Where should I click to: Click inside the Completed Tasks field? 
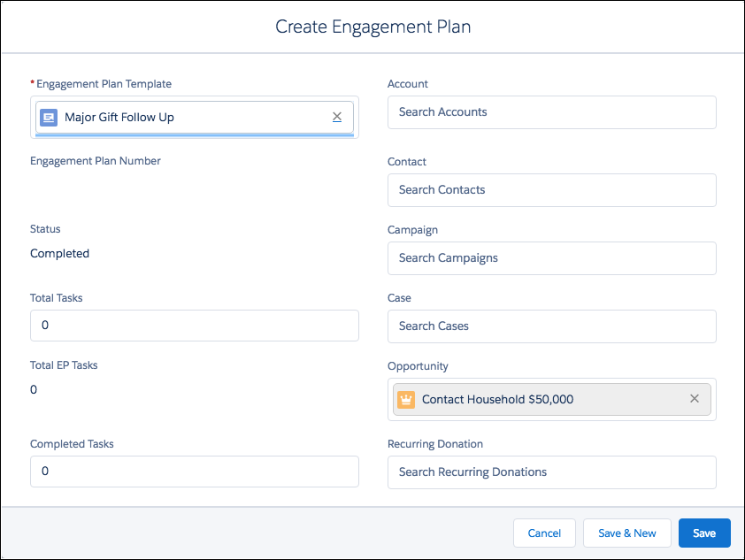[x=194, y=472]
